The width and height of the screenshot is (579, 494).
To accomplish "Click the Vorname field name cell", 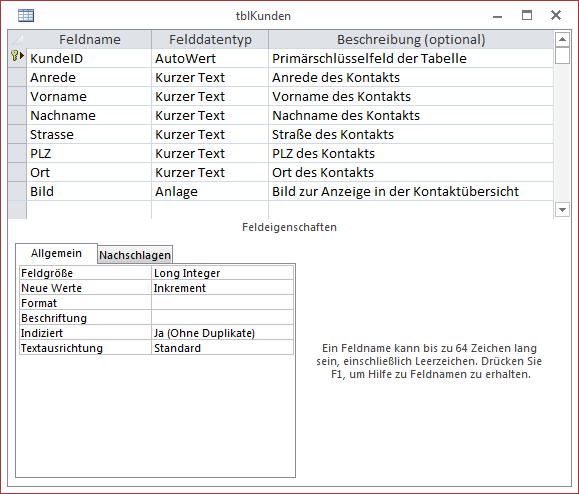I will 89,96.
